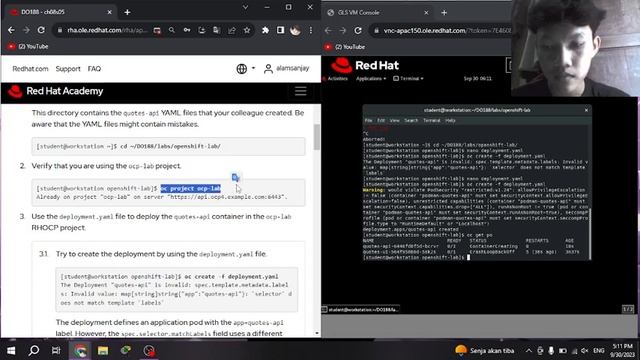The width and height of the screenshot is (640, 360).
Task: Click the password key icon in left address bar
Action: 187,30
